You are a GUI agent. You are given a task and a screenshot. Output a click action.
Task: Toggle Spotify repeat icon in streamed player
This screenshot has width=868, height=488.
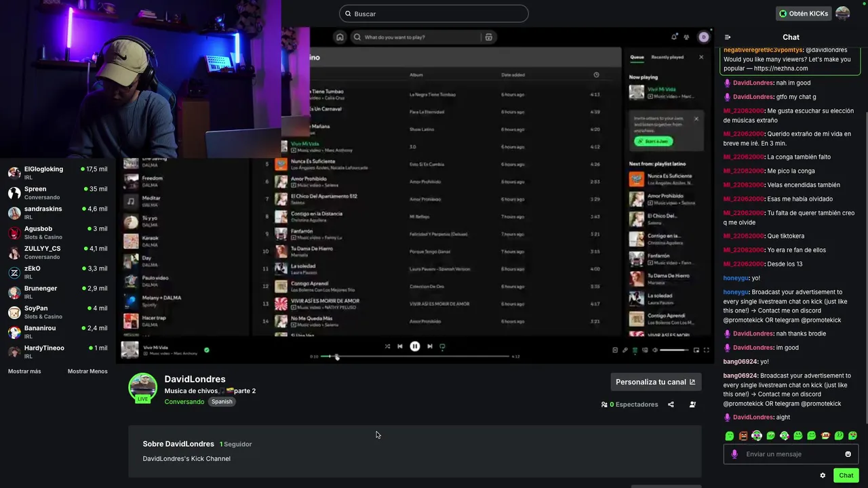click(442, 346)
